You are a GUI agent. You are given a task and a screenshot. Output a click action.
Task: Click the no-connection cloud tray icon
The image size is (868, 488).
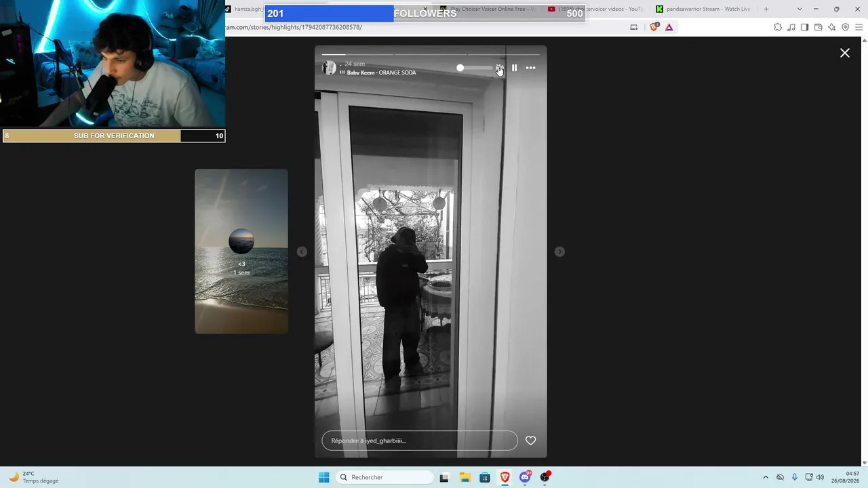point(780,477)
